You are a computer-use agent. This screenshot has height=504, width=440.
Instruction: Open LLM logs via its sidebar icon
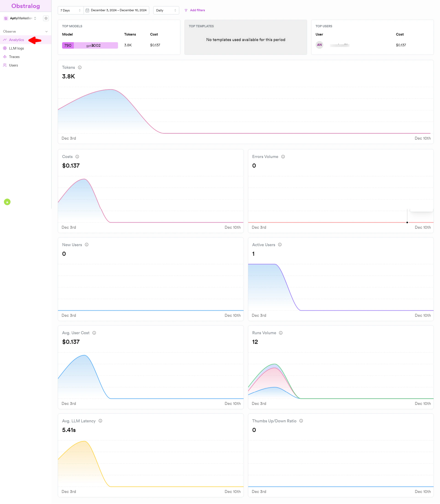(x=5, y=48)
